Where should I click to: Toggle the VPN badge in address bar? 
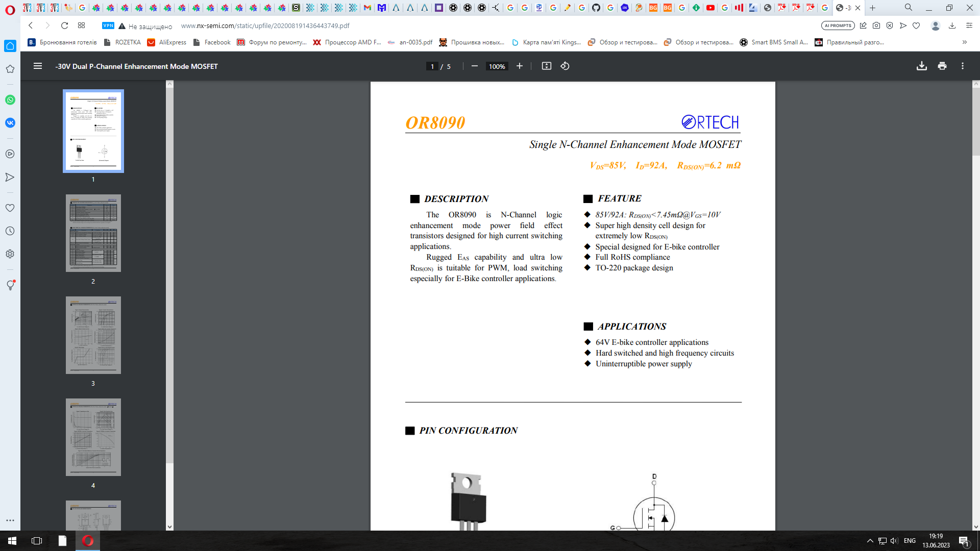(x=108, y=26)
